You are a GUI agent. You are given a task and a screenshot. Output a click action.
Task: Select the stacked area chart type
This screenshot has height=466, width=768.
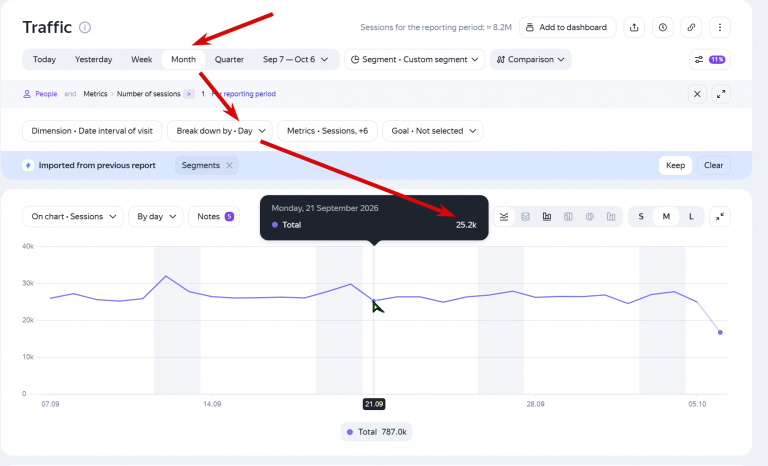click(526, 217)
